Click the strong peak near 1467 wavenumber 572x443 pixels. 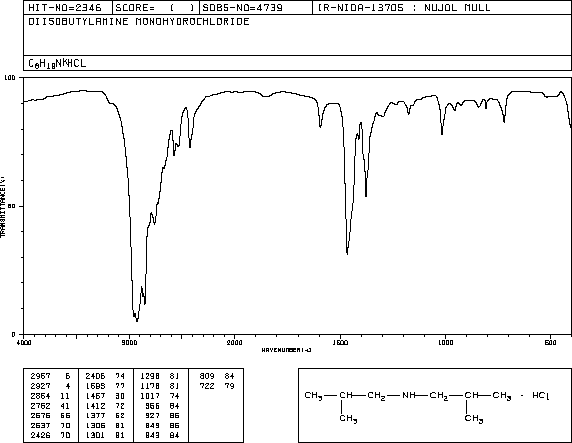pyautogui.click(x=347, y=253)
